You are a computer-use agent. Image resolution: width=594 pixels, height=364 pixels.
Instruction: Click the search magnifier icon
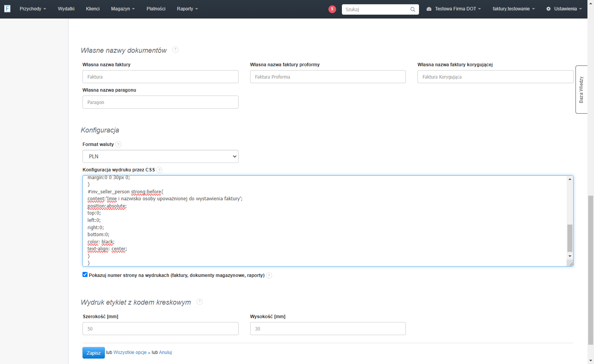point(412,9)
